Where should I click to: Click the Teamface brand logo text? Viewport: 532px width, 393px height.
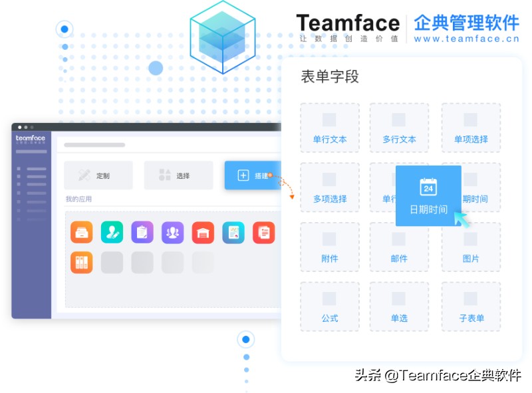[348, 23]
